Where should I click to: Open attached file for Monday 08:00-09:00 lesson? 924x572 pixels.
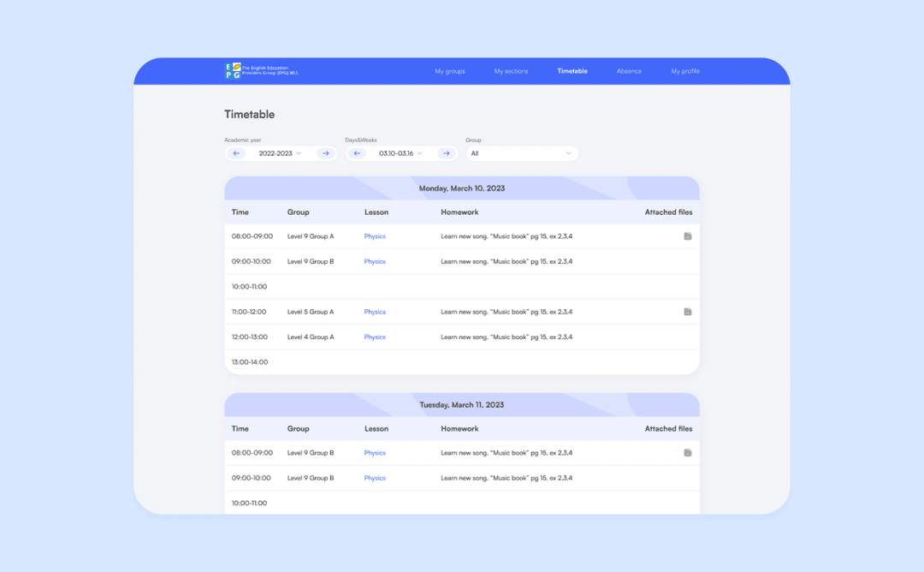tap(687, 235)
